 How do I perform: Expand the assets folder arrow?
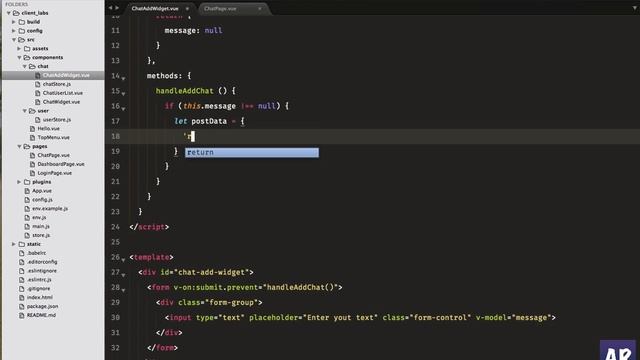click(x=19, y=49)
